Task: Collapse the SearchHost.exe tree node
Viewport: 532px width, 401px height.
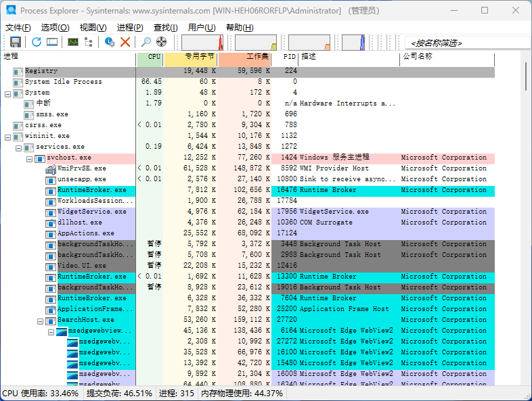Action: pos(41,321)
